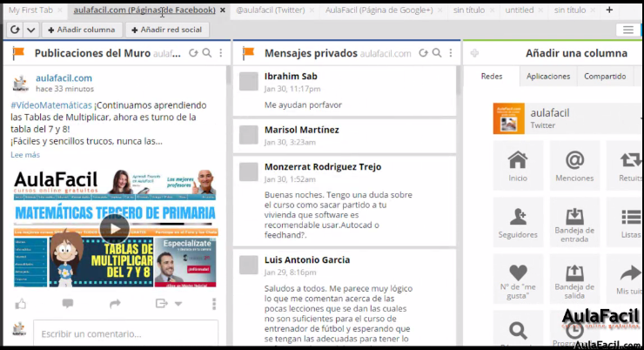This screenshot has height=350, width=644.
Task: Refresh Mensajes privados column
Action: point(424,53)
